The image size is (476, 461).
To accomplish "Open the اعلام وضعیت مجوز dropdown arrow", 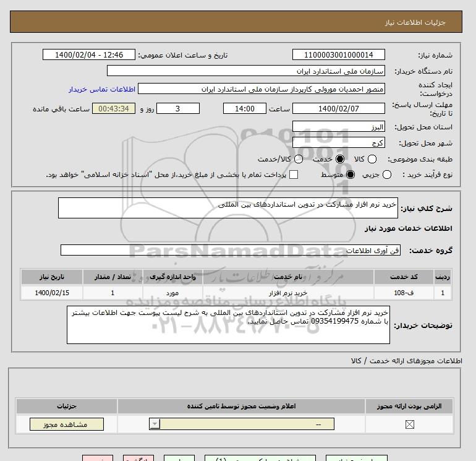I will tap(155, 424).
